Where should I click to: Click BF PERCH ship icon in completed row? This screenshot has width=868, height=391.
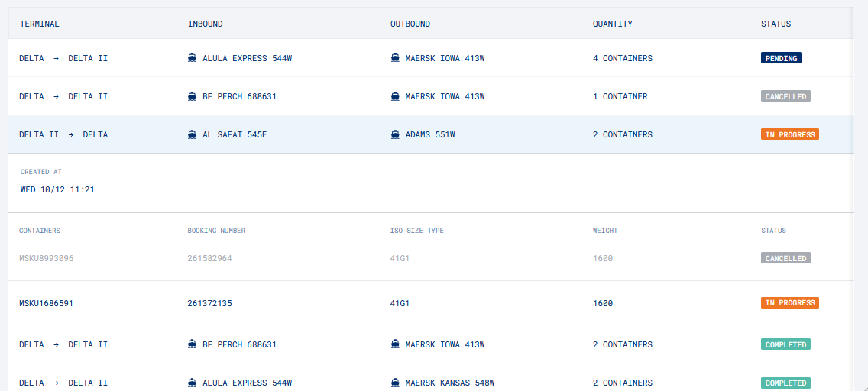193,344
